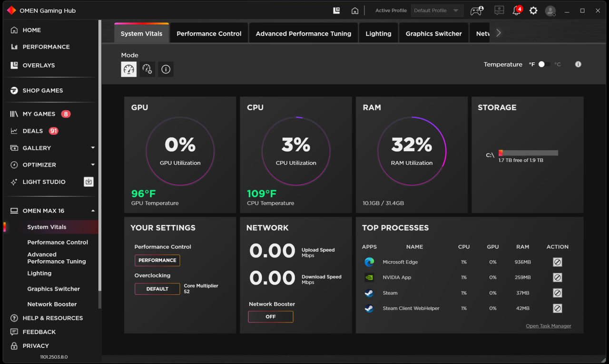The width and height of the screenshot is (609, 364).
Task: Open the notifications bell icon
Action: (517, 10)
